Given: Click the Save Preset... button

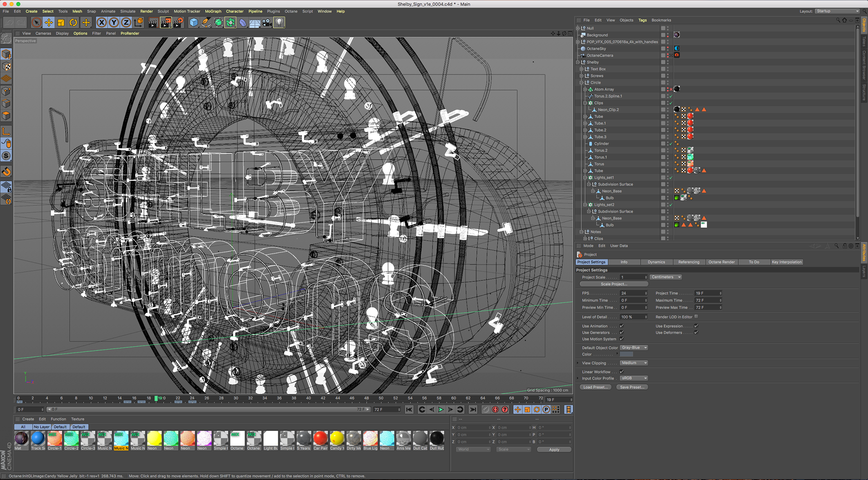Looking at the screenshot, I should click(x=632, y=387).
